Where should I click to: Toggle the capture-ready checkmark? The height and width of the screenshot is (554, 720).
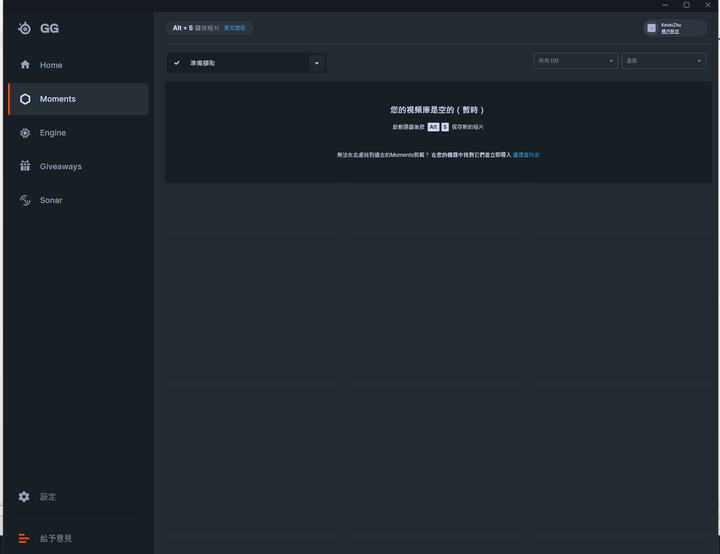coord(177,63)
